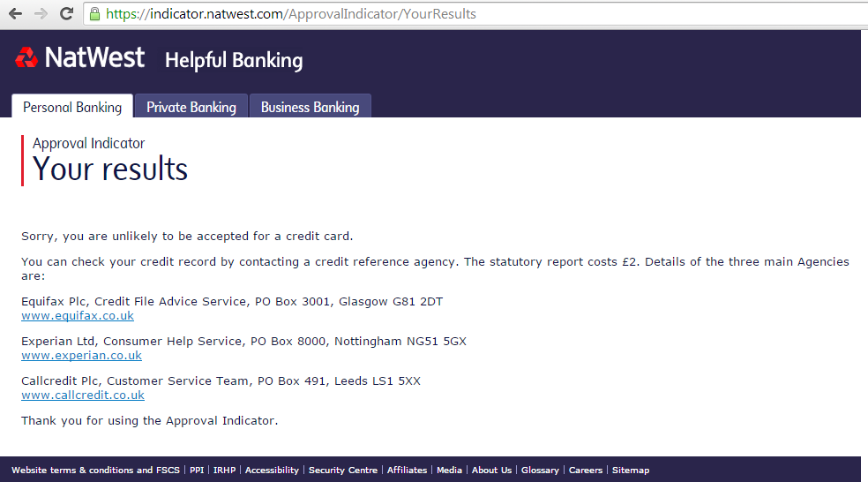
Task: Click the NatWest logo
Action: tap(80, 57)
